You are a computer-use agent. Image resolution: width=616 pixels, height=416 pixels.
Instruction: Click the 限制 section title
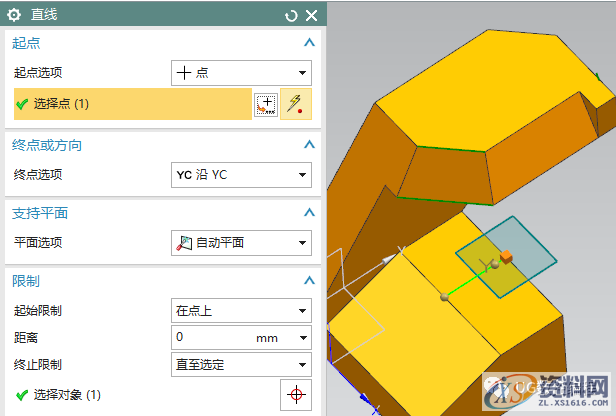point(26,281)
